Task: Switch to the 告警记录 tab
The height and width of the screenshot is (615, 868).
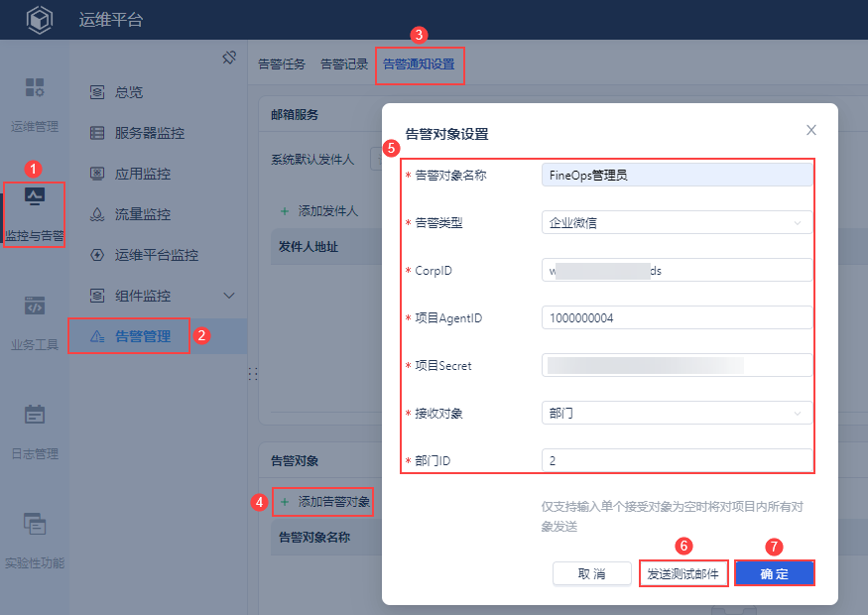Action: coord(344,64)
